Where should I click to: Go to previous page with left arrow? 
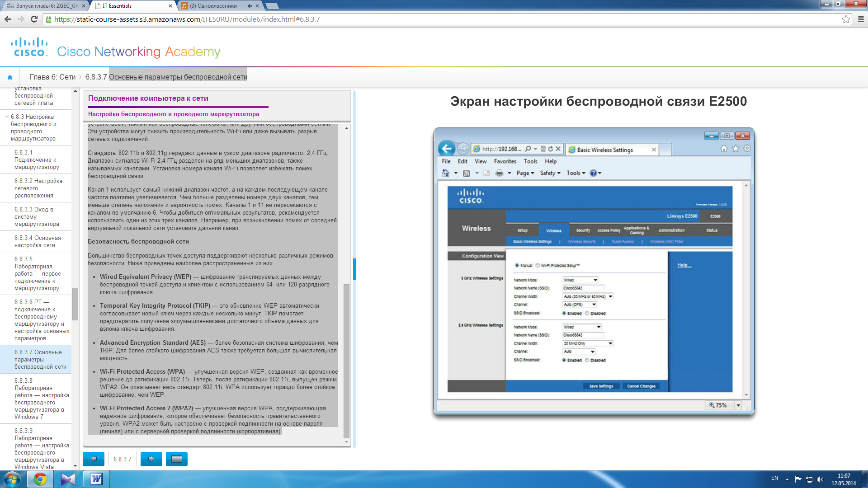tap(94, 459)
